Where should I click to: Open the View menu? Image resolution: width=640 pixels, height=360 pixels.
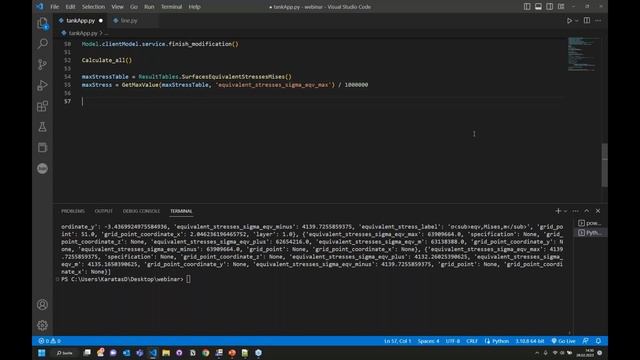pyautogui.click(x=117, y=7)
